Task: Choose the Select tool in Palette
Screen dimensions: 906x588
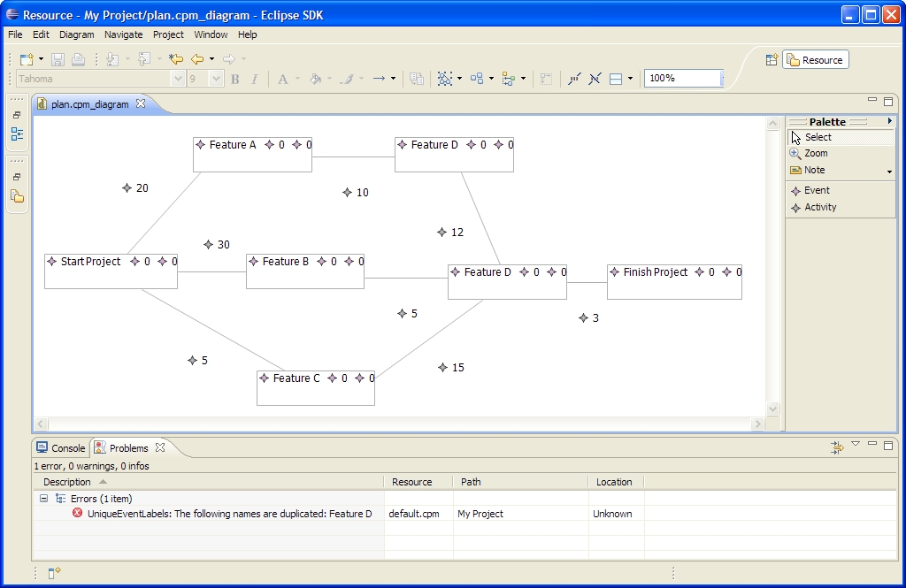Action: 841,137
